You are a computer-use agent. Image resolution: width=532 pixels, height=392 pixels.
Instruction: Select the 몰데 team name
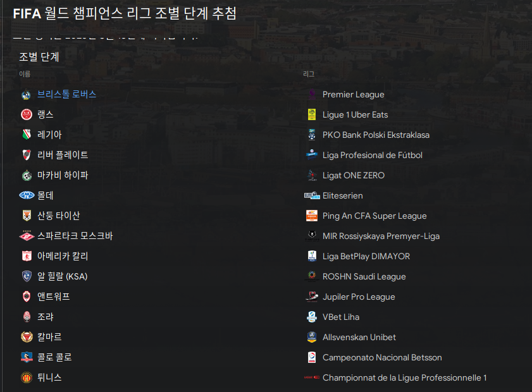(46, 195)
